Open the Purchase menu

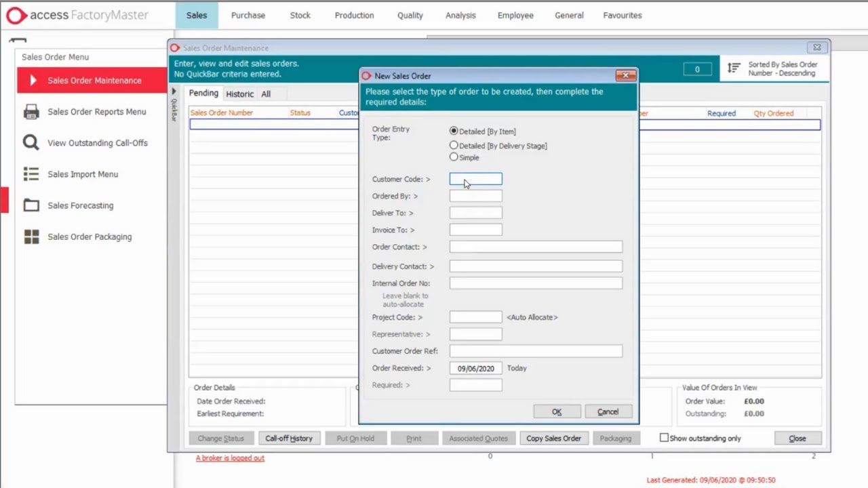[x=248, y=15]
